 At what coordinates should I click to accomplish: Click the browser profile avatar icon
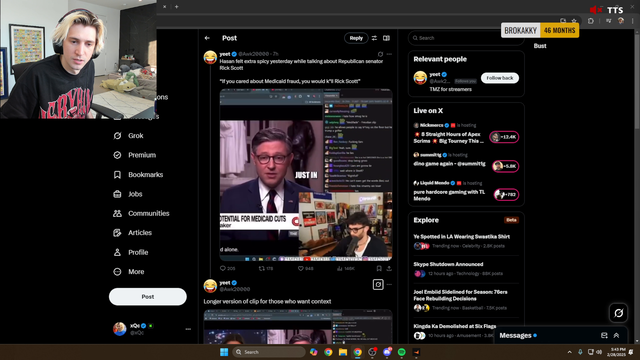[621, 21]
